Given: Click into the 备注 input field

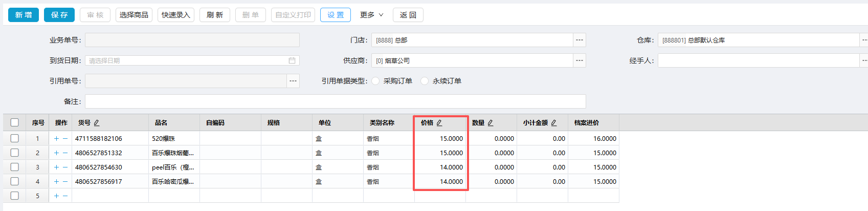Looking at the screenshot, I should pos(335,101).
